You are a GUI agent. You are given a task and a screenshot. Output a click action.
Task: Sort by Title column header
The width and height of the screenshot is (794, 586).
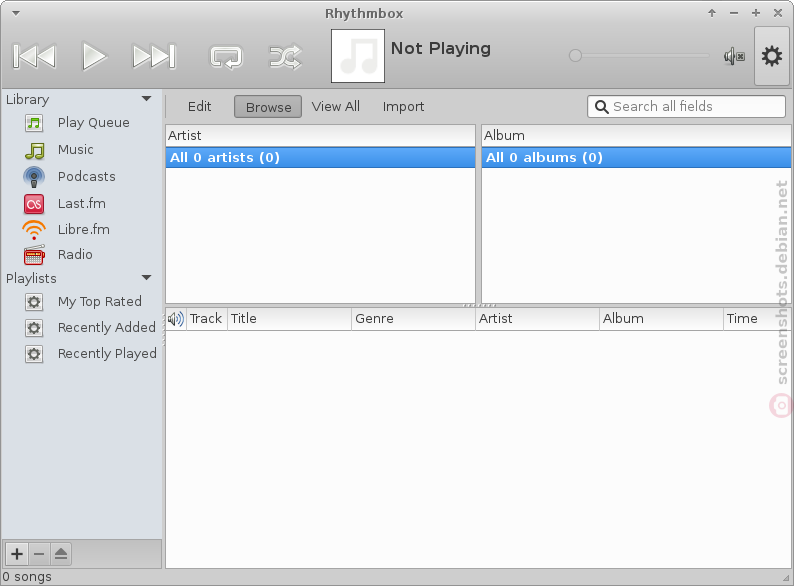289,319
